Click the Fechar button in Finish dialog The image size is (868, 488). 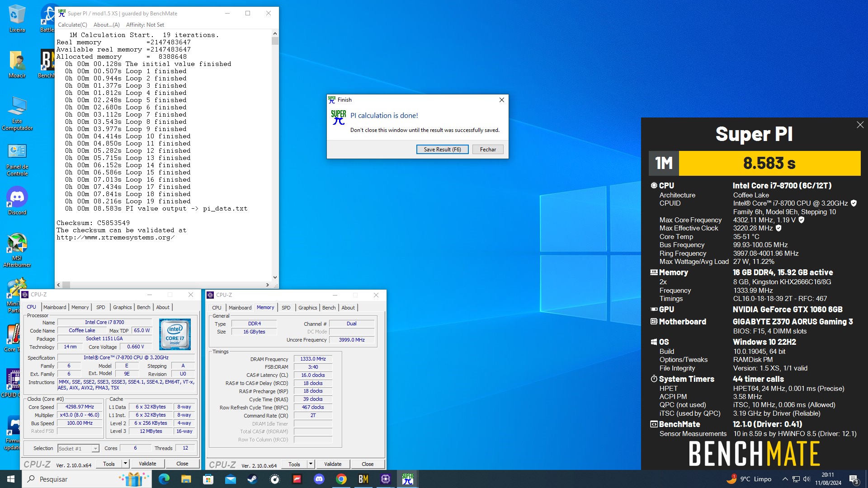[488, 150]
